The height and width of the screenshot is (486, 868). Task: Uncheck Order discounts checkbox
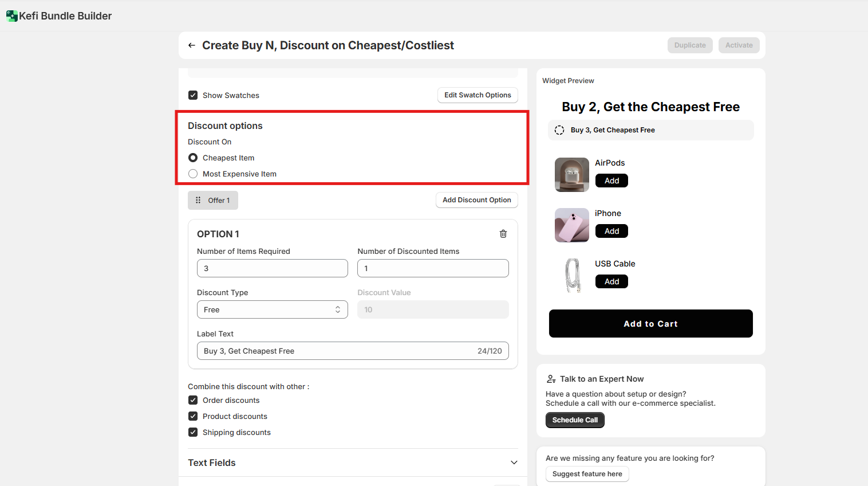tap(193, 400)
